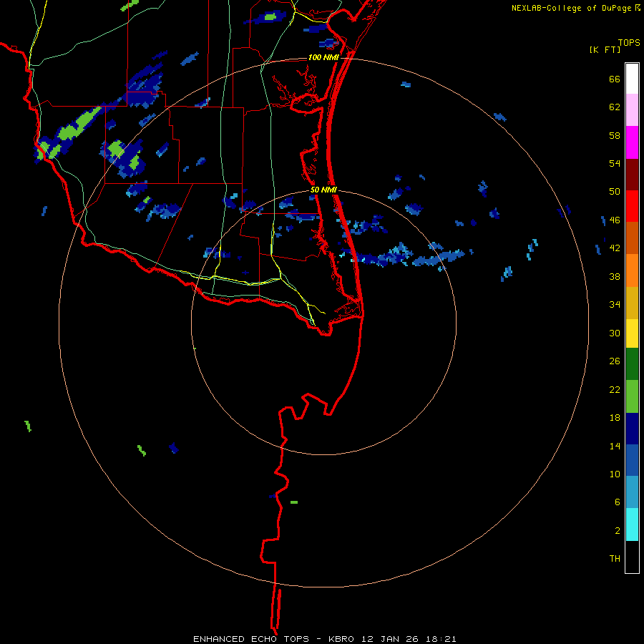The width and height of the screenshot is (644, 644).
Task: Click the 38 legend value
Action: click(615, 276)
